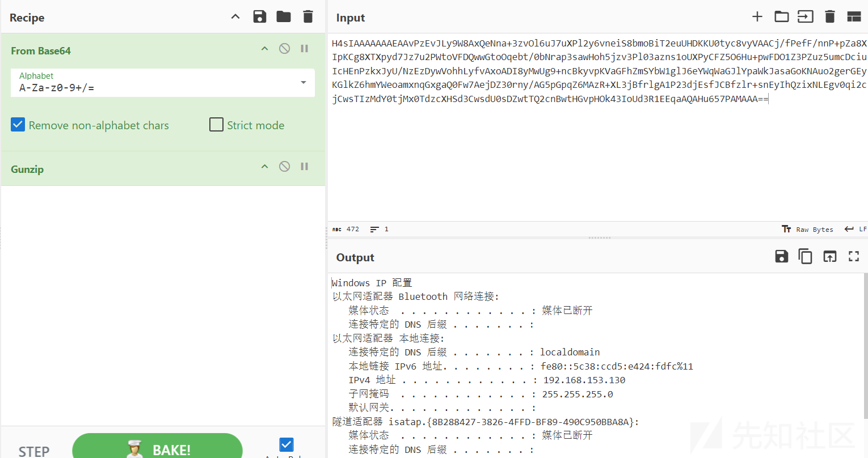Maximise the output pane

pos(854,256)
